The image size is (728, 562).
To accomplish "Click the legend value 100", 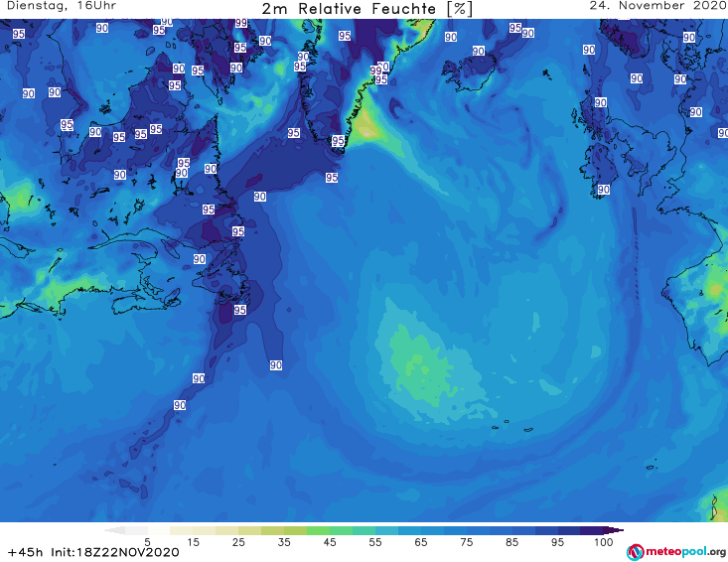I will tap(604, 541).
